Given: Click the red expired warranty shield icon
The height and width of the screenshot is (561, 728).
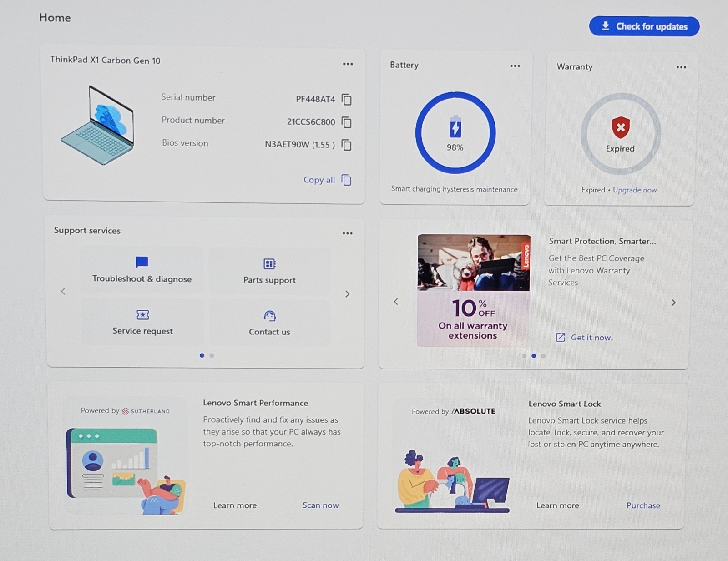Looking at the screenshot, I should point(621,127).
